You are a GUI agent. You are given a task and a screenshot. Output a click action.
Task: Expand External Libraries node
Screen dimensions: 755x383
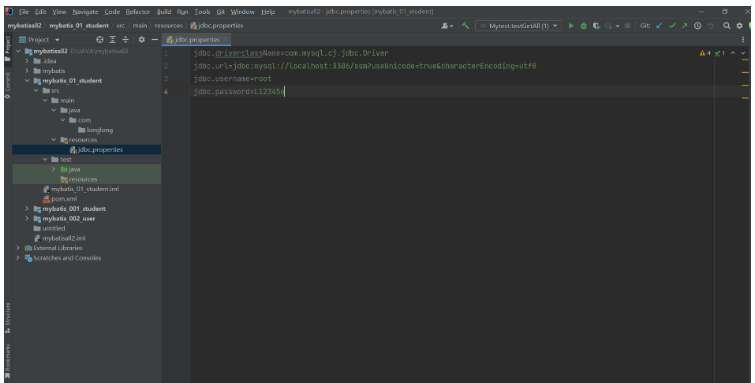click(18, 248)
